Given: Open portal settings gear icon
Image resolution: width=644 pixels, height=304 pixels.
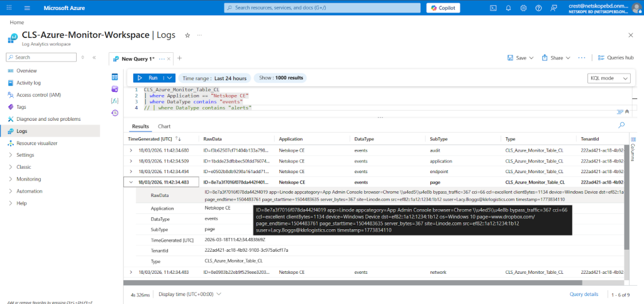Looking at the screenshot, I should coord(523,8).
